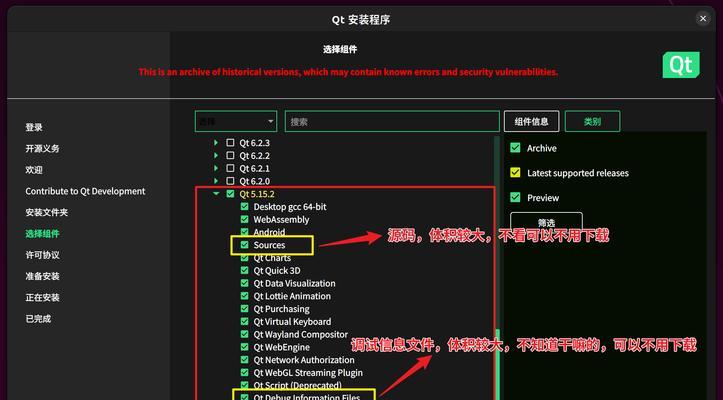This screenshot has height=400, width=723.
Task: Uncheck the Qt WebEngine checkbox
Action: (244, 347)
